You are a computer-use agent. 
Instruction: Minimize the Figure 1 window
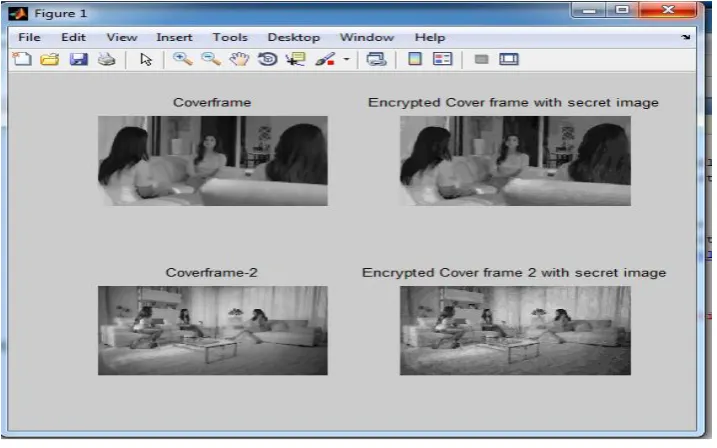click(x=589, y=10)
